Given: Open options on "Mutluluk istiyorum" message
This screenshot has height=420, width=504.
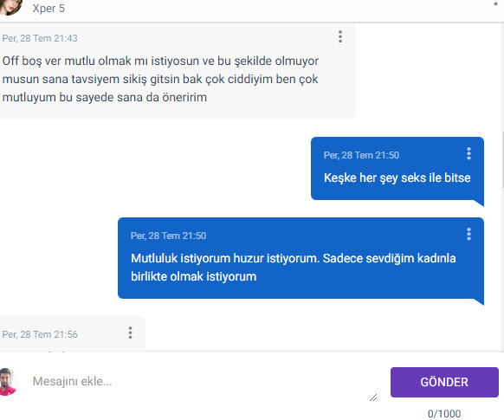Looking at the screenshot, I should [x=468, y=235].
